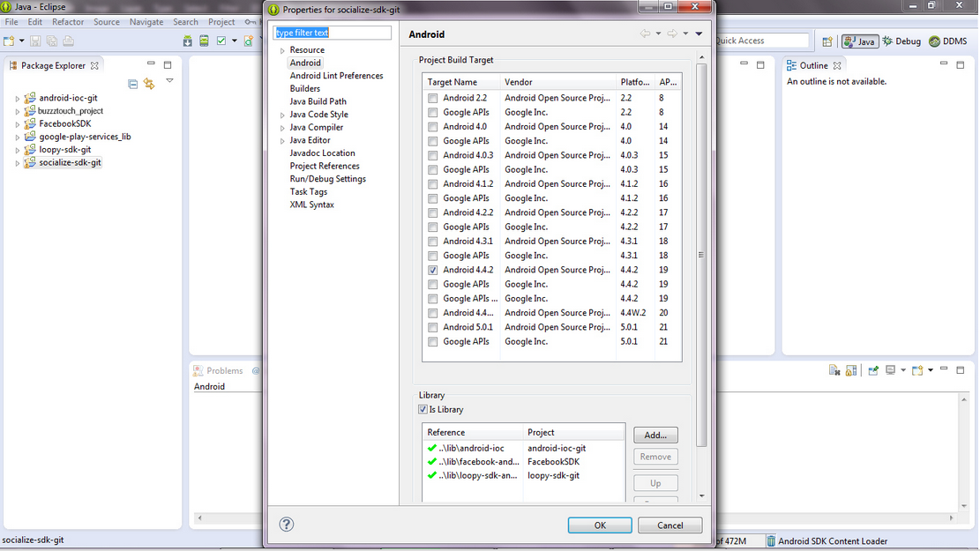Image resolution: width=980 pixels, height=551 pixels.
Task: Open the New wizard toolbar icon
Action: [9, 41]
